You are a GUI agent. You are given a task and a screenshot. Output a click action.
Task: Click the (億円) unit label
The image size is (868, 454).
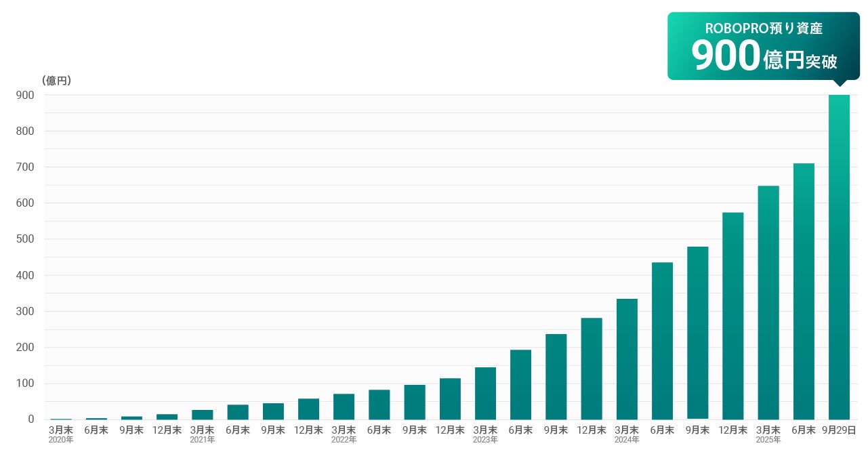click(x=56, y=81)
